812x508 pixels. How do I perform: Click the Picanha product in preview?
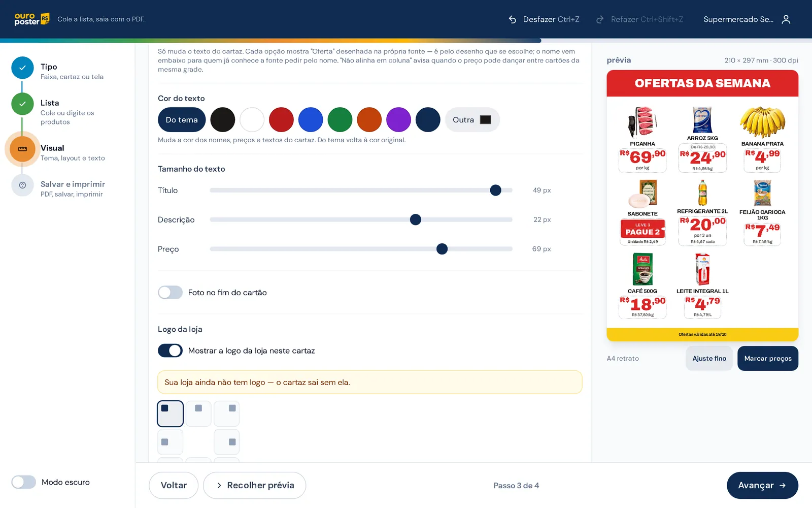point(642,139)
